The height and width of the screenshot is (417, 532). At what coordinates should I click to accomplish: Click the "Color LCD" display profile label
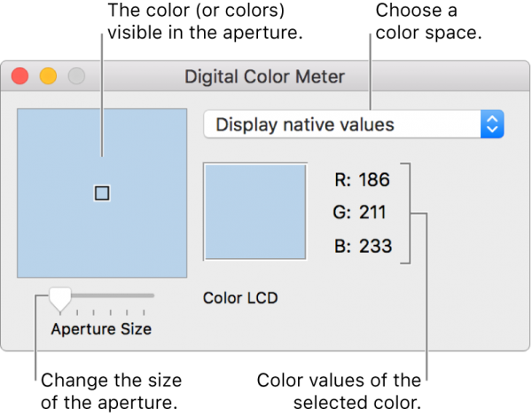240,298
